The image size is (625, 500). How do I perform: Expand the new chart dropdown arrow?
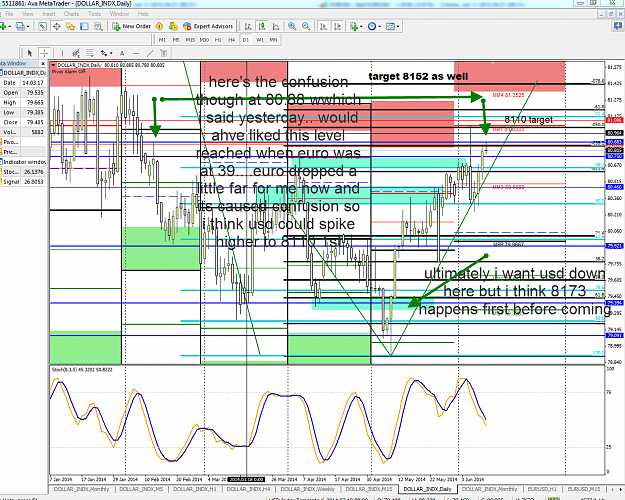10,27
